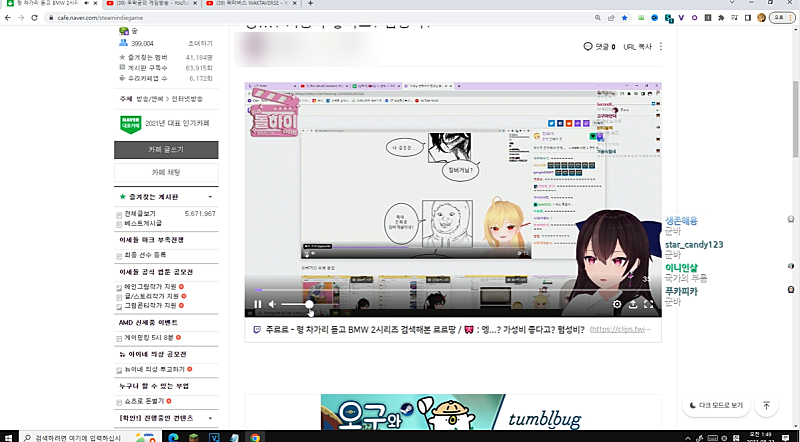
Task: Mute the video using the speaker icon
Action: coord(272,304)
